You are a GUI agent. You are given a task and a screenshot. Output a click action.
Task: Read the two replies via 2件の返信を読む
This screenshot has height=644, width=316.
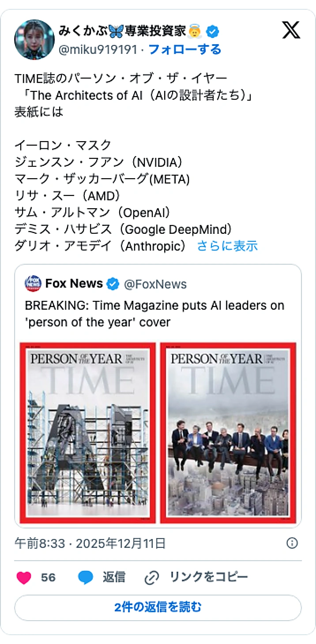[158, 607]
